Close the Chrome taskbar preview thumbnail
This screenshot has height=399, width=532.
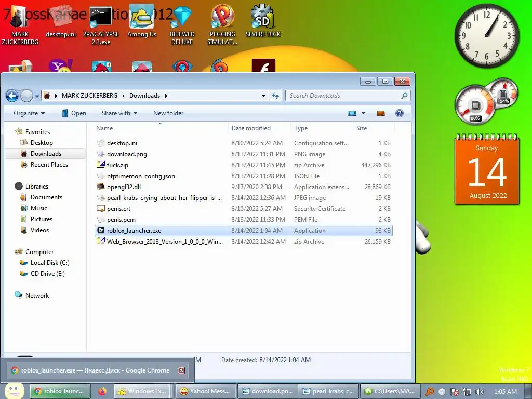tap(181, 370)
